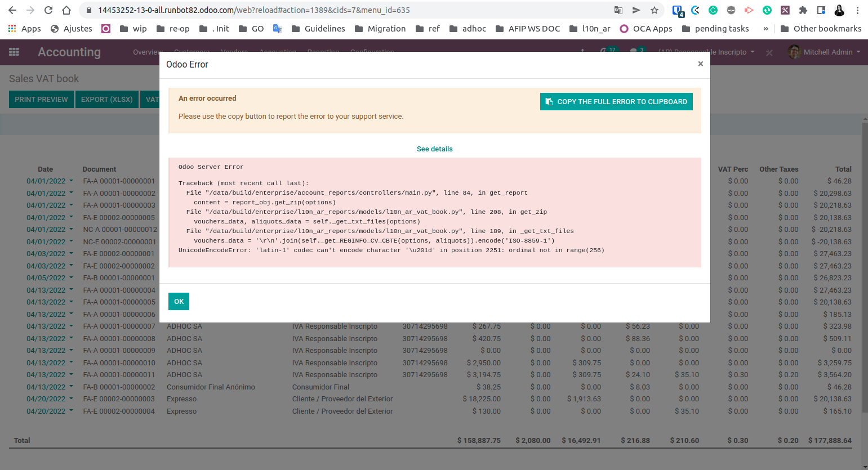Expand the dropdown for FA-A 00001-00000007 date

point(71,326)
